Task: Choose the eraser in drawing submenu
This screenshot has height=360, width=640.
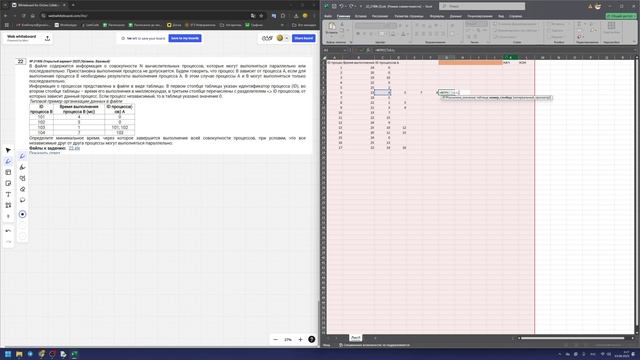Action: (x=22, y=189)
